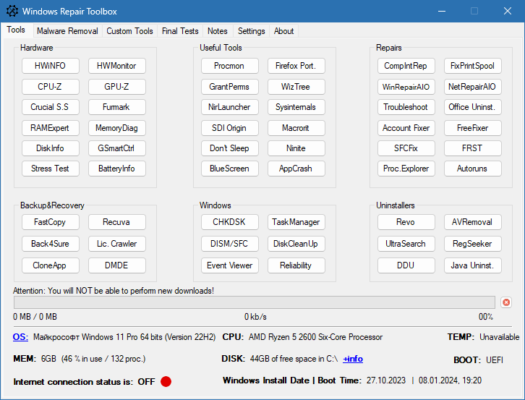Launch WinRepairAIO
This screenshot has width=525, height=400.
tap(406, 87)
